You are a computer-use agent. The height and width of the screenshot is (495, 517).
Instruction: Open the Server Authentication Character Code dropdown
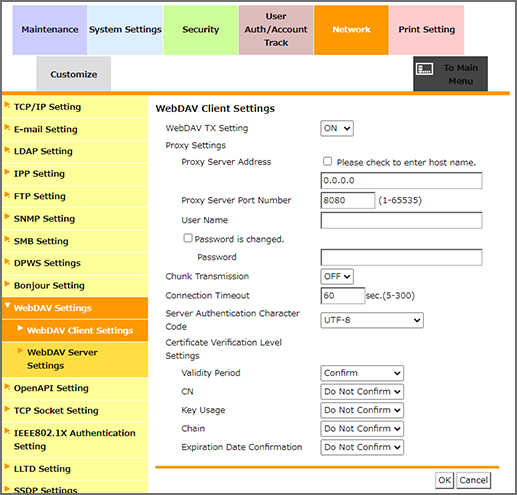[x=372, y=320]
